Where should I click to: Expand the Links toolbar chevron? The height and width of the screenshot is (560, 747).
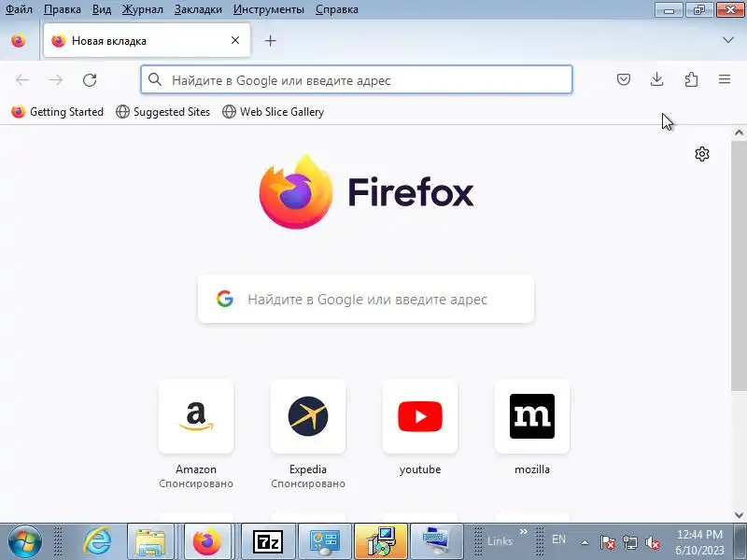[x=524, y=532]
